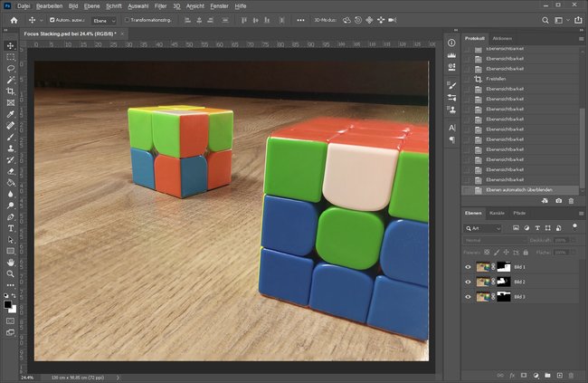The height and width of the screenshot is (383, 588).
Task: Click the Bild 2 layer mask thumbnail
Action: tap(504, 282)
